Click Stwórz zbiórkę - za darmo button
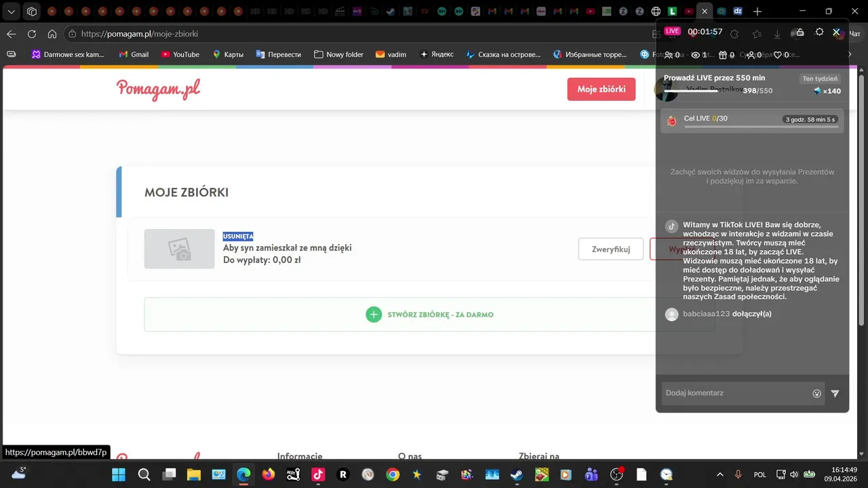 (429, 314)
